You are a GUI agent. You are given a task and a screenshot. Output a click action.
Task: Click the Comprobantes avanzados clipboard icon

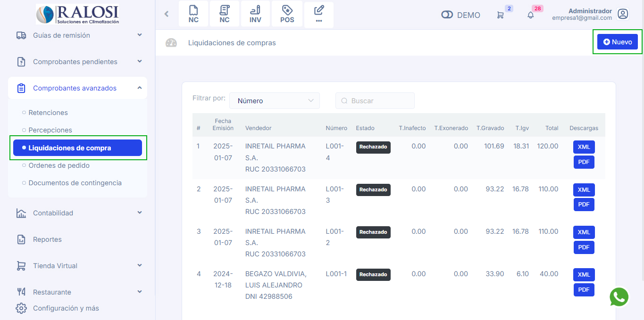point(21,88)
